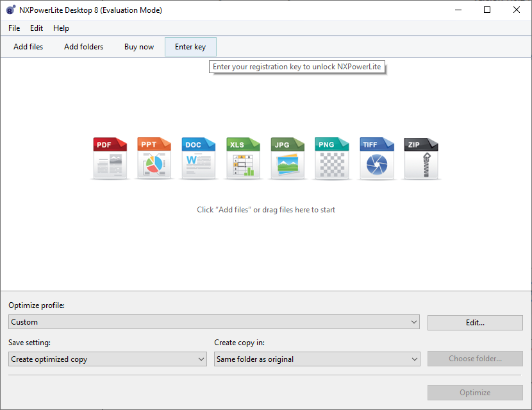This screenshot has width=532, height=410.
Task: Click Buy now in the toolbar
Action: coord(139,47)
